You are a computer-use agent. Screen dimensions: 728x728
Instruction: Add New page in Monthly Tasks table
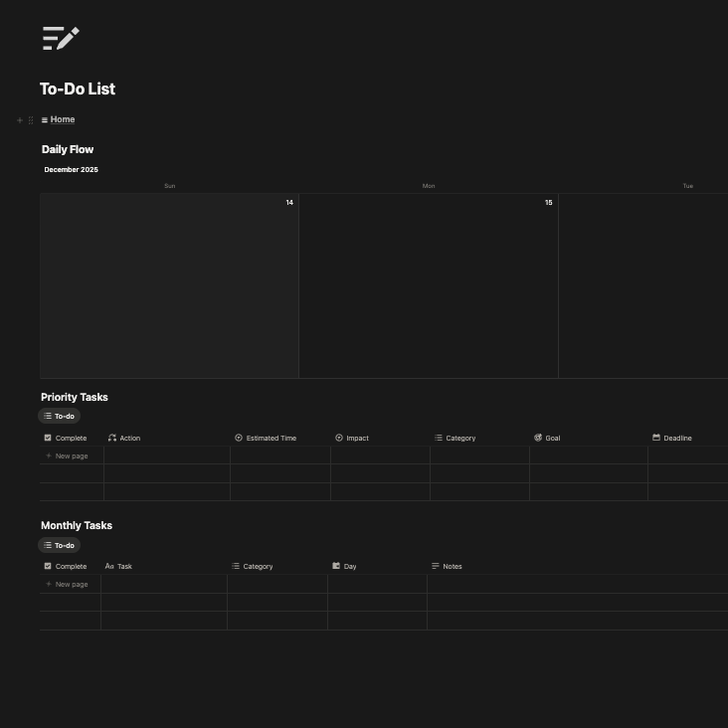click(x=71, y=585)
